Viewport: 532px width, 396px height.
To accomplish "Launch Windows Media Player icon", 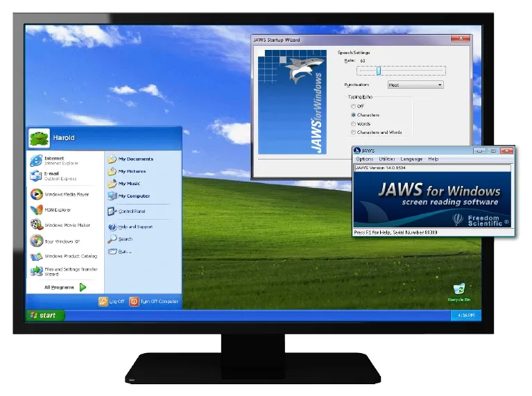I will click(x=36, y=194).
